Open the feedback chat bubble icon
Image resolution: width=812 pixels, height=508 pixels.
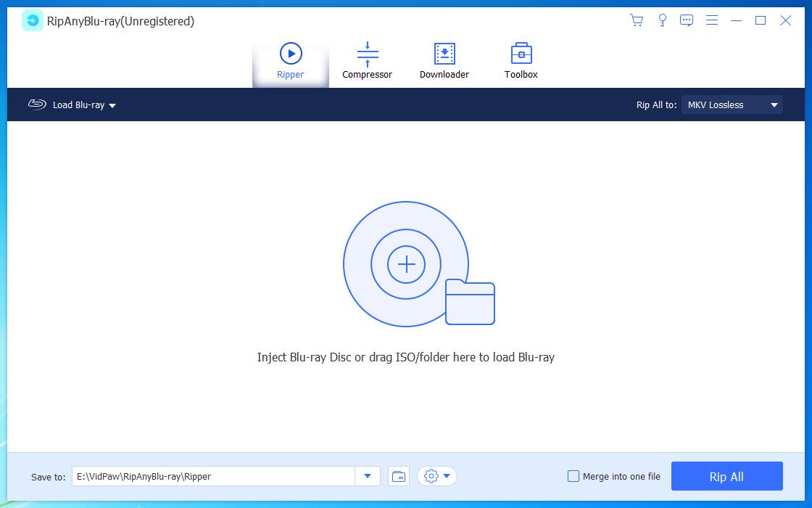pyautogui.click(x=687, y=20)
